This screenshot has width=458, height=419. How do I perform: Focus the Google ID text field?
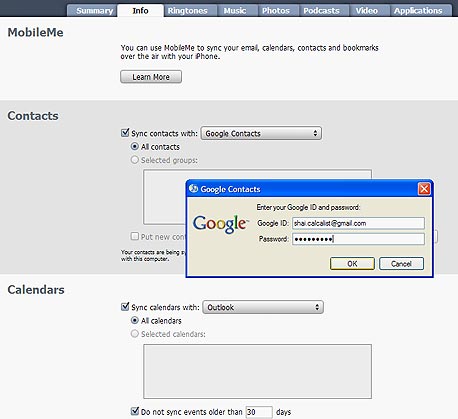pos(358,223)
